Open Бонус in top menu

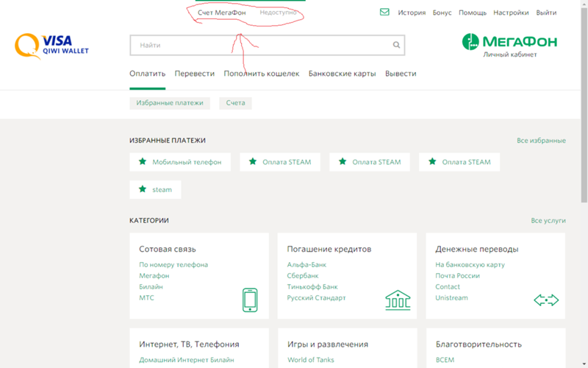coord(442,13)
